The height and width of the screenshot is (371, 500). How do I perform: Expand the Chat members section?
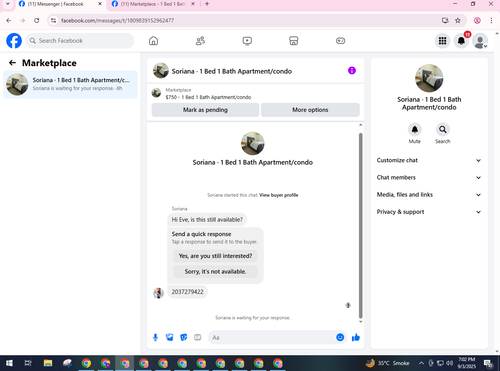coord(429,177)
